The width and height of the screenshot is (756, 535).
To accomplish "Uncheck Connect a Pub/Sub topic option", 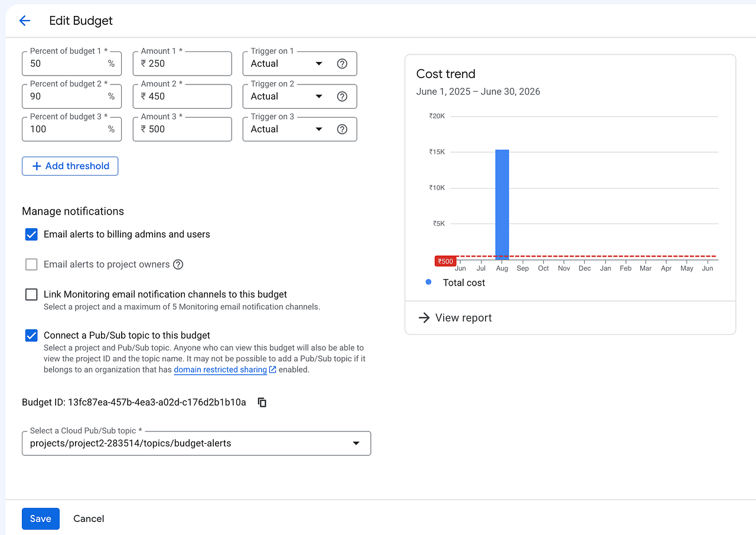I will pyautogui.click(x=31, y=335).
